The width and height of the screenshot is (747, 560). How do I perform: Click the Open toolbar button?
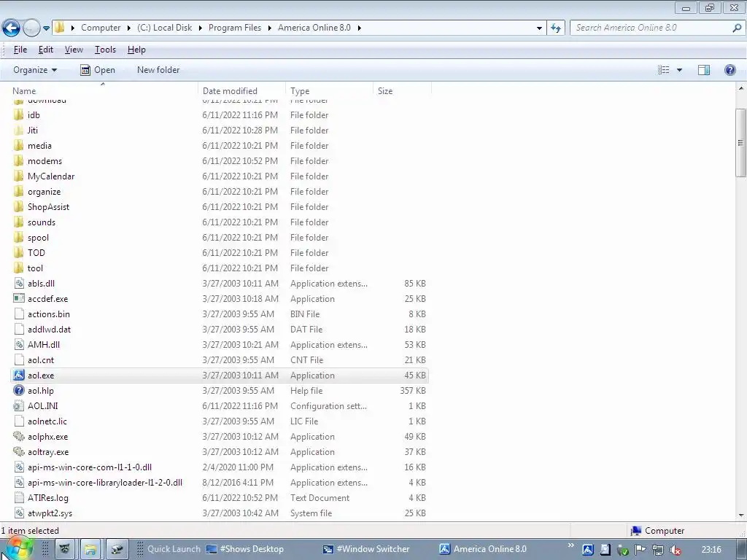tap(98, 70)
